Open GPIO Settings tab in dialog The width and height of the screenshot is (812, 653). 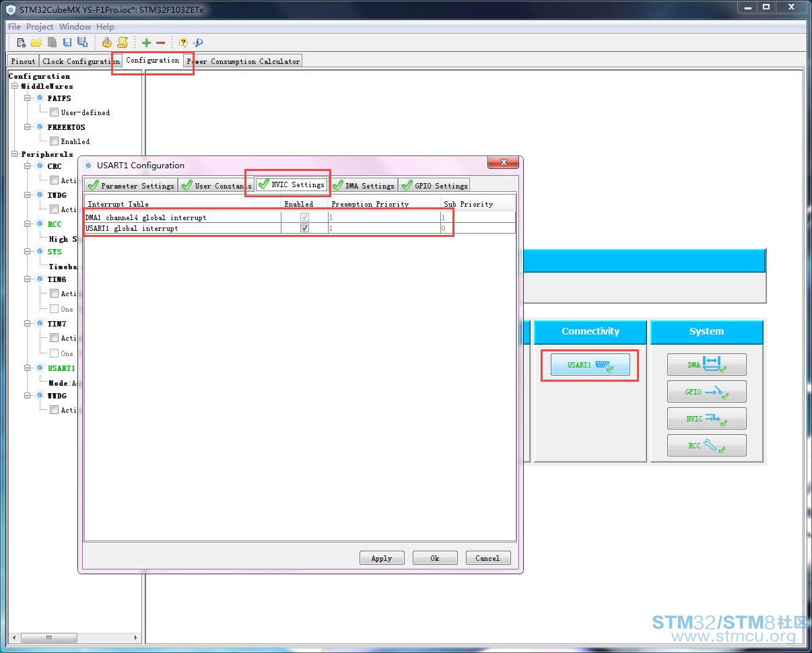tap(434, 185)
